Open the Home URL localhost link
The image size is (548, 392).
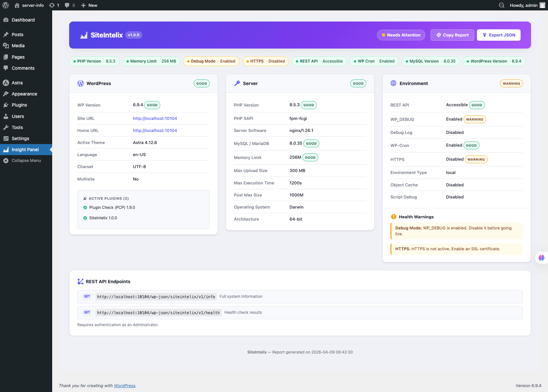click(x=155, y=130)
